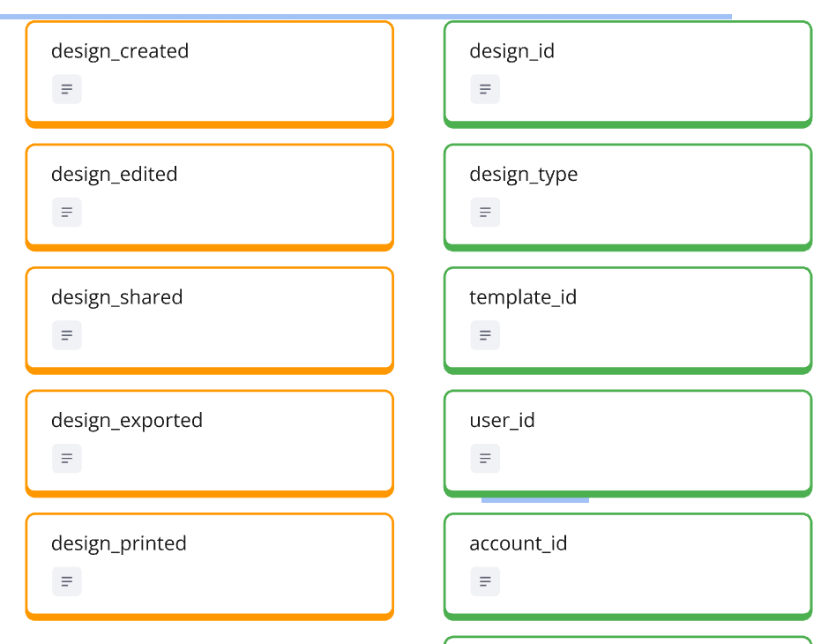Open description icon on account_id card
The image size is (836, 644).
[485, 581]
